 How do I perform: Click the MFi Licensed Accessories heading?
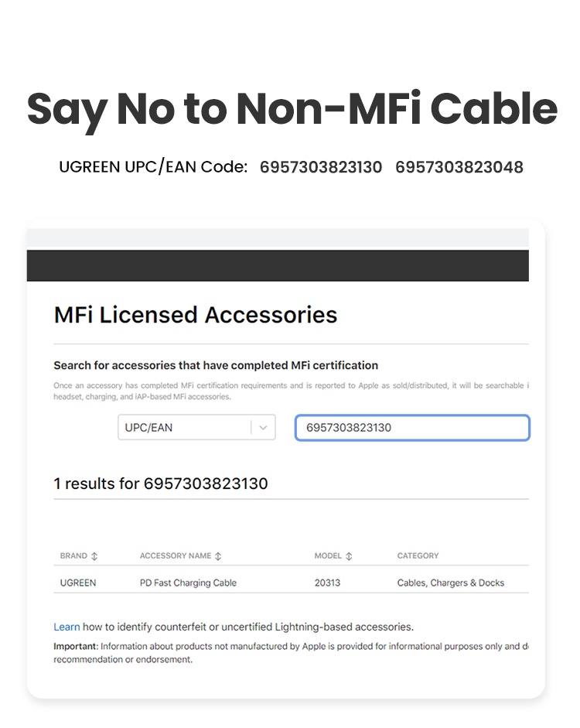click(195, 315)
